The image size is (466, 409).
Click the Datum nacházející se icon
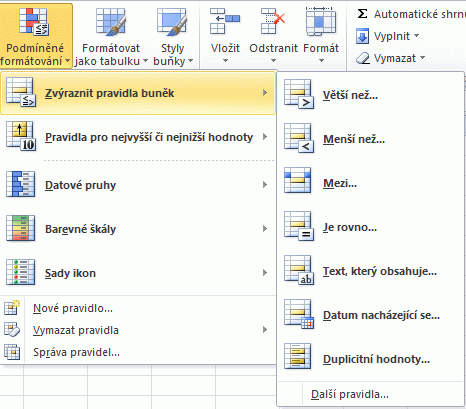pos(299,314)
